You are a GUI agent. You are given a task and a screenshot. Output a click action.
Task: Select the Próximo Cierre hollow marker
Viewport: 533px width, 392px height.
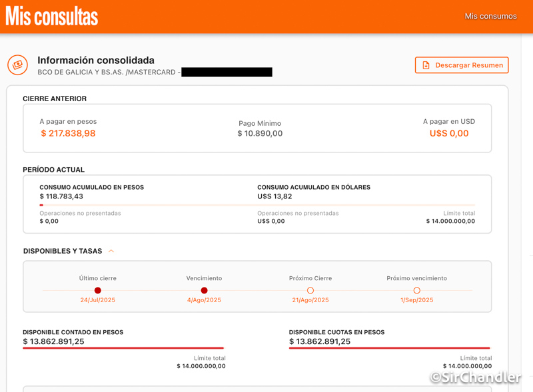pyautogui.click(x=310, y=290)
